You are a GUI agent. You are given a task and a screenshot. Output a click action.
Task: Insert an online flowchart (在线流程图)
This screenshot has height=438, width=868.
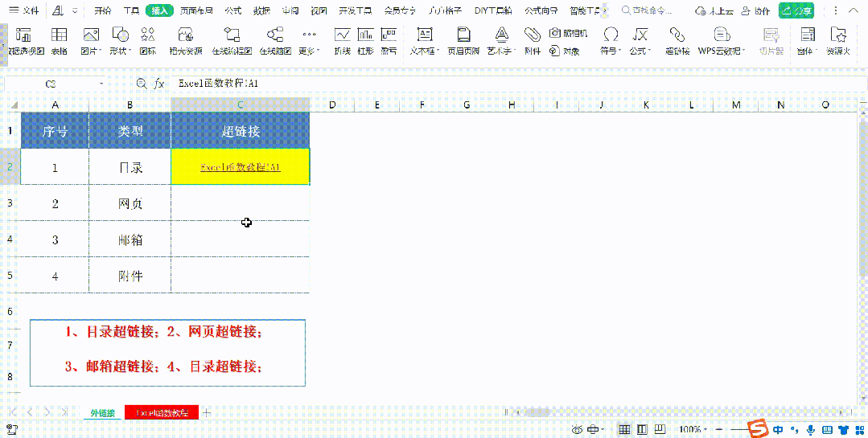point(232,41)
